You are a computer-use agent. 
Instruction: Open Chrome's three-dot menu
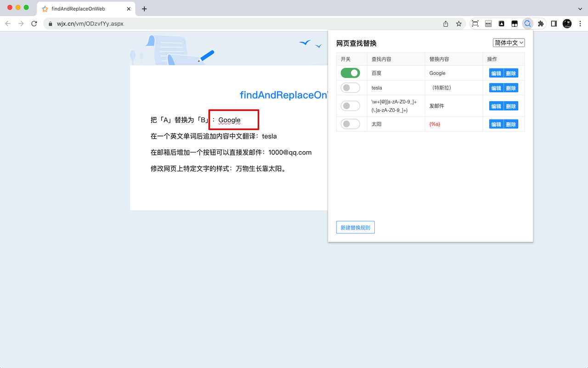580,23
